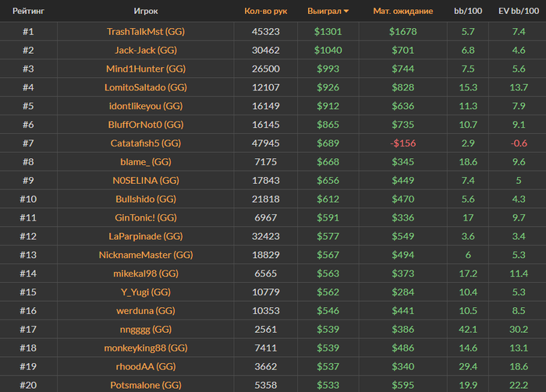Open monkeyking88 (GG) player profile
Screen dimensions: 546x392
146,348
